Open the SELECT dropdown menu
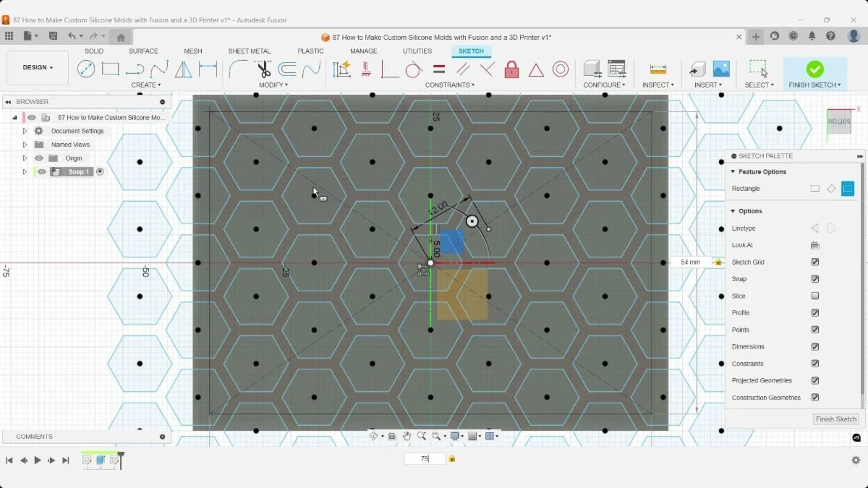The image size is (868, 488). (x=759, y=85)
